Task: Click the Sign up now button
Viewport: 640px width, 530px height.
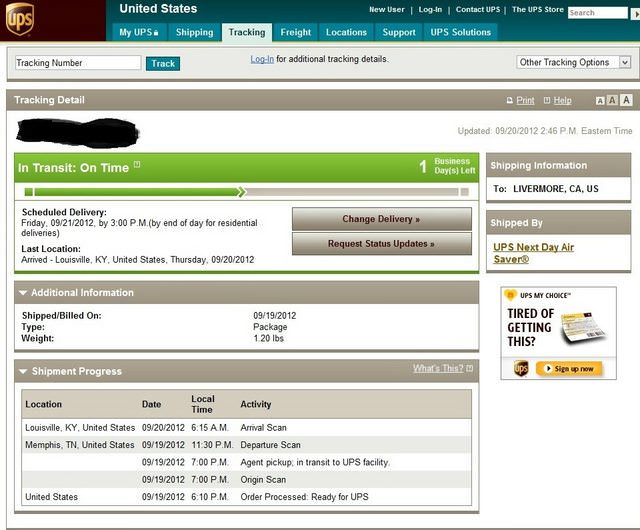Action: point(569,369)
